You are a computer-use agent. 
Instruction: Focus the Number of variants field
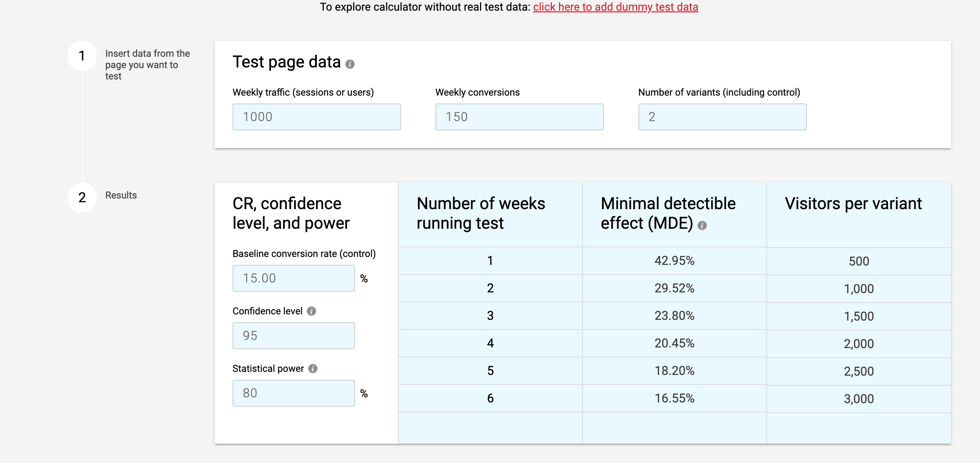(x=722, y=117)
